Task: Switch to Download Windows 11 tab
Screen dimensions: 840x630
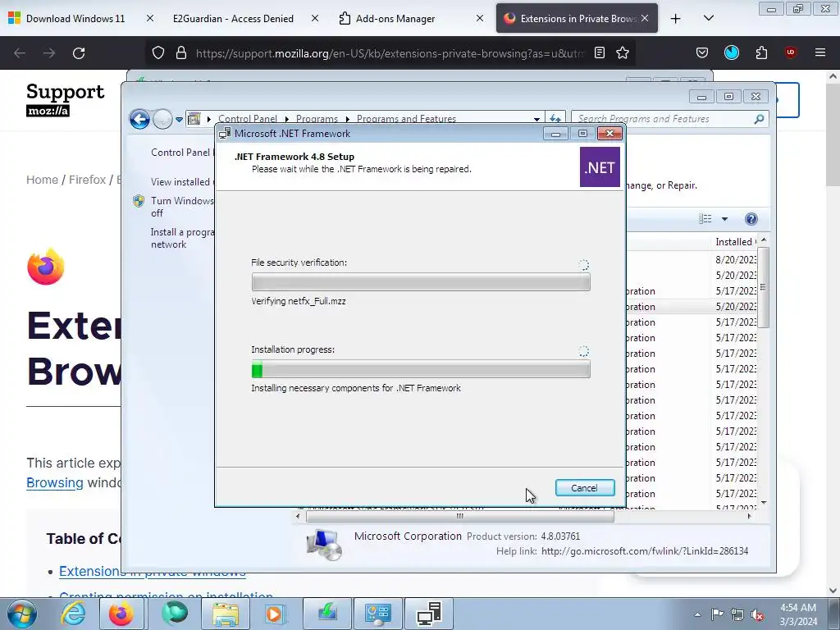Action: click(x=75, y=18)
